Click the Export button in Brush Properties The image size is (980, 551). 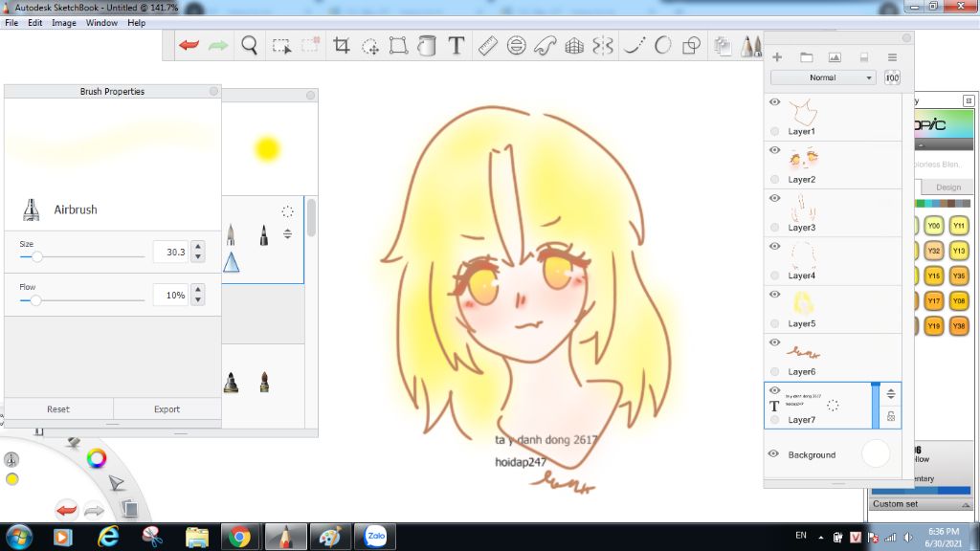tap(167, 409)
